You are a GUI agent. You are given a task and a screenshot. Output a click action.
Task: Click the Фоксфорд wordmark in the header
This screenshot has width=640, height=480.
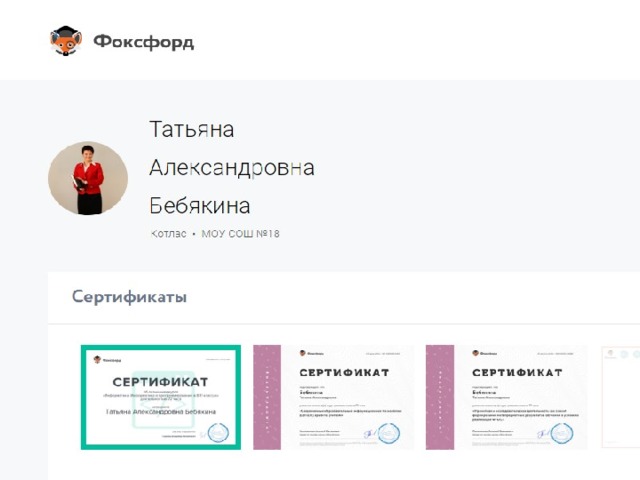[144, 42]
